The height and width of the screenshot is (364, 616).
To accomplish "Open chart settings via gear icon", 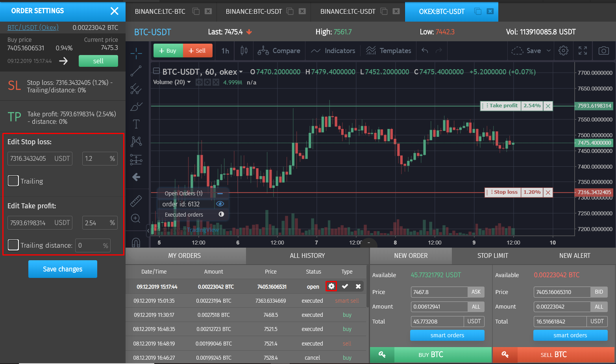I will point(563,51).
